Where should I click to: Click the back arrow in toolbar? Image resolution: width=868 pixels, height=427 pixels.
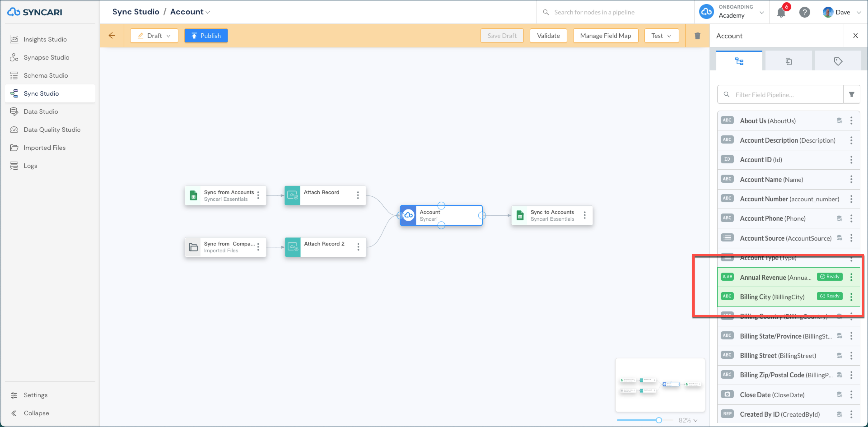(x=112, y=35)
